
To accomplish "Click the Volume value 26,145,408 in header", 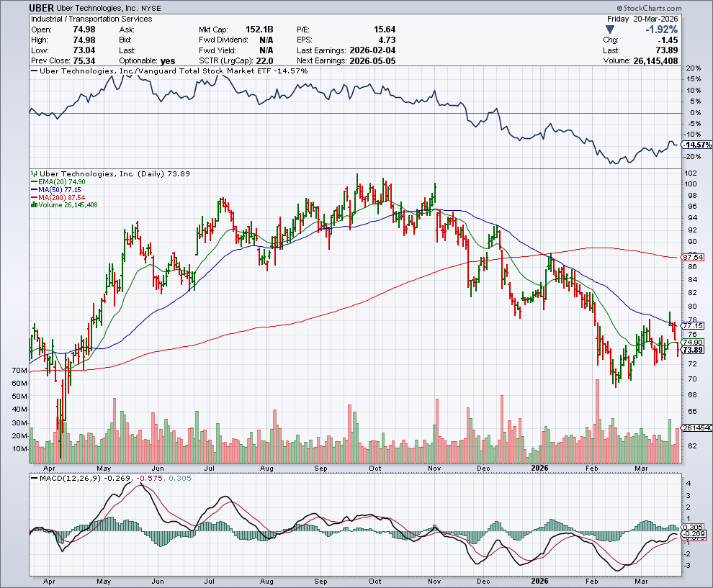I will tap(655, 61).
